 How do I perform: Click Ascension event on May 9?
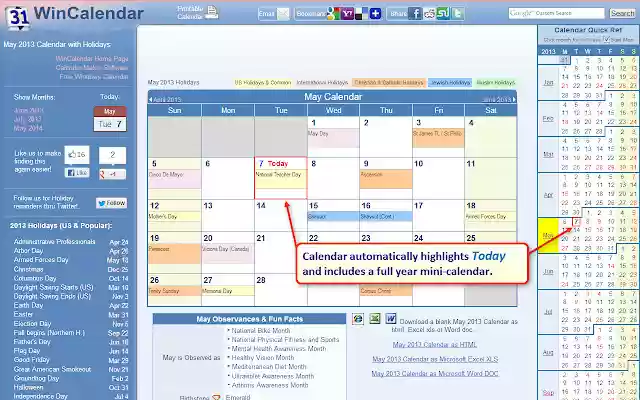(386, 179)
